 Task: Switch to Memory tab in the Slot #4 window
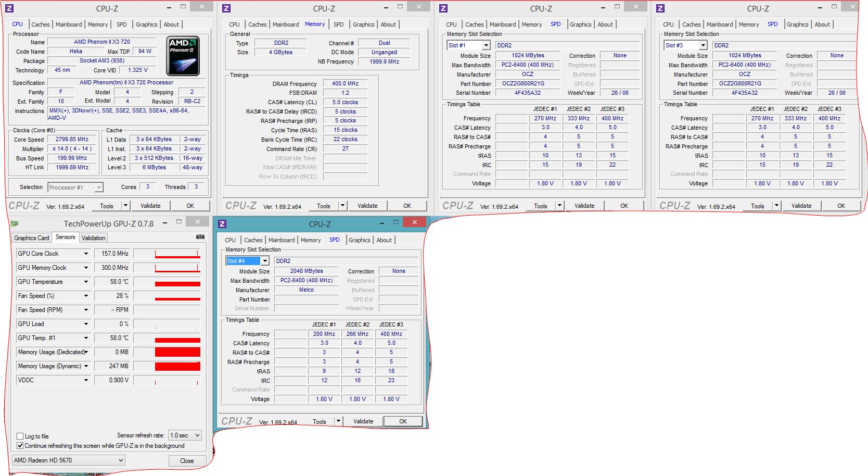[x=311, y=240]
